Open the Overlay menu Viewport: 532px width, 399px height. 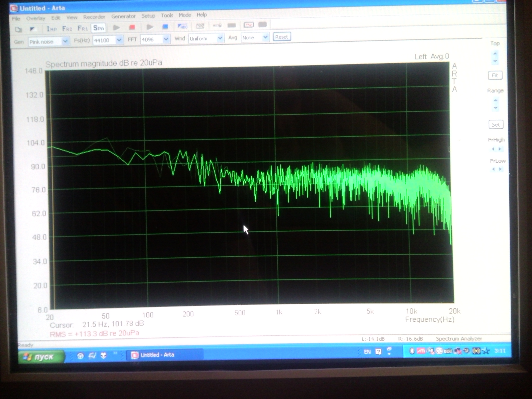click(36, 18)
